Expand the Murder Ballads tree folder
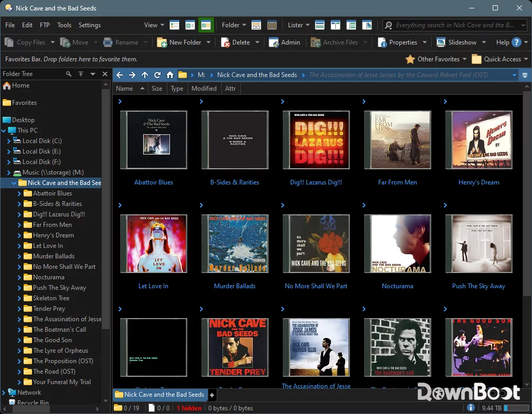The height and width of the screenshot is (414, 532). [19, 256]
